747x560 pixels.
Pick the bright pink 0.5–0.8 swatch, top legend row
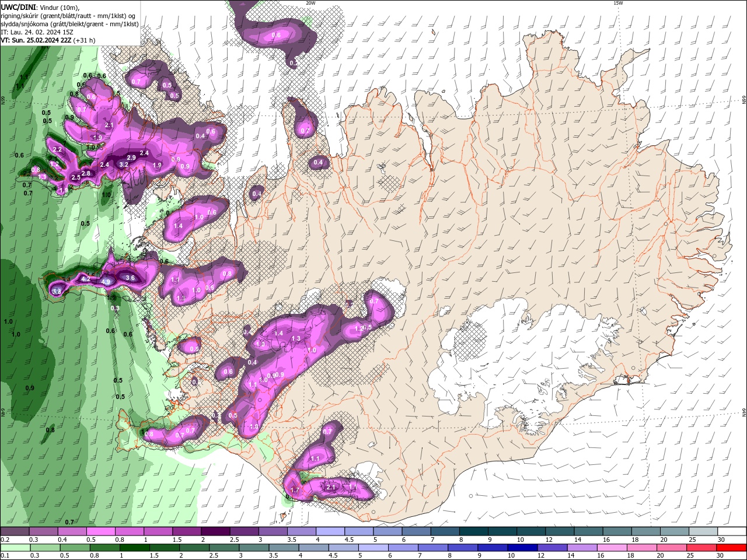pos(100,531)
